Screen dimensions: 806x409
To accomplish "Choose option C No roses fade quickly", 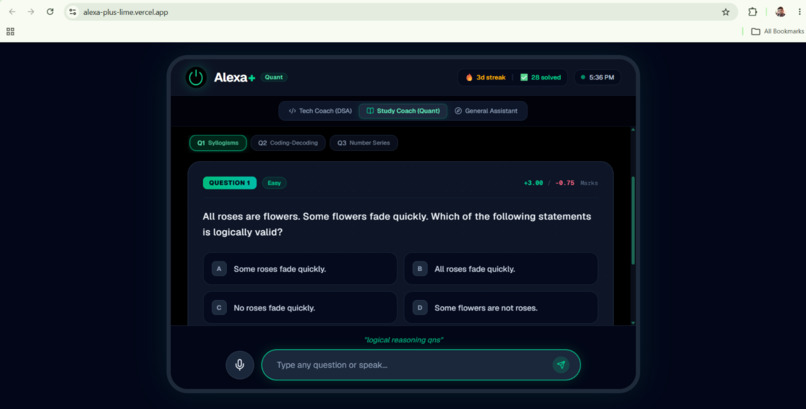I will [x=300, y=308].
